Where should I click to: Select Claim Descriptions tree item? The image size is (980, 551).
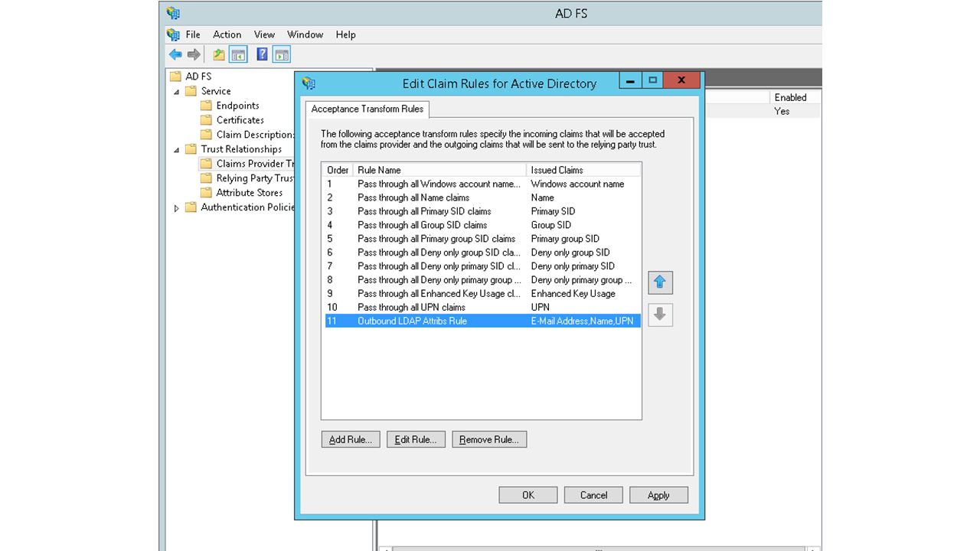(x=255, y=135)
